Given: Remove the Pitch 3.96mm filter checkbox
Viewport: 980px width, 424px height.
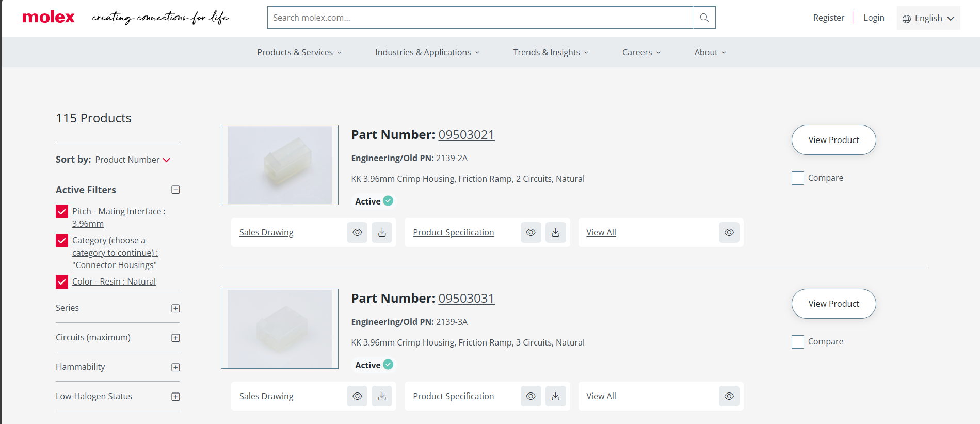Looking at the screenshot, I should pyautogui.click(x=62, y=212).
